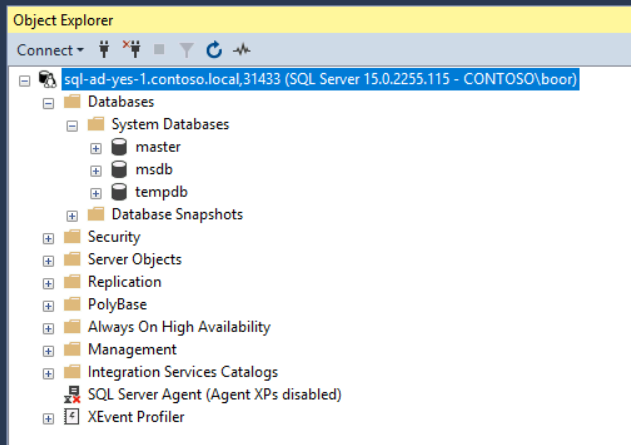Select the PolyBase folder
The image size is (631, 445).
[x=117, y=305]
